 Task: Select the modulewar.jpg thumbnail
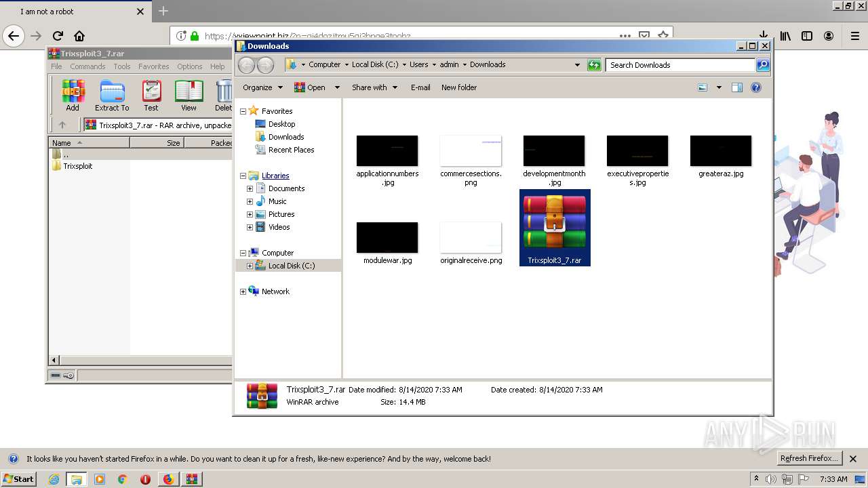point(387,237)
